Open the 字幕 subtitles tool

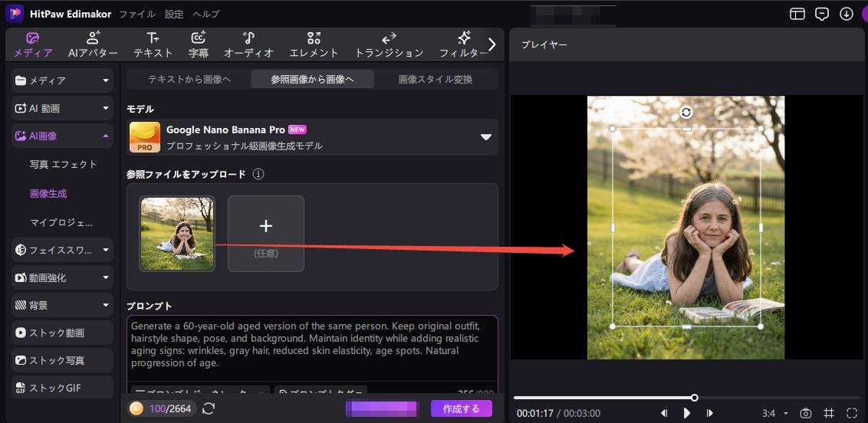198,45
